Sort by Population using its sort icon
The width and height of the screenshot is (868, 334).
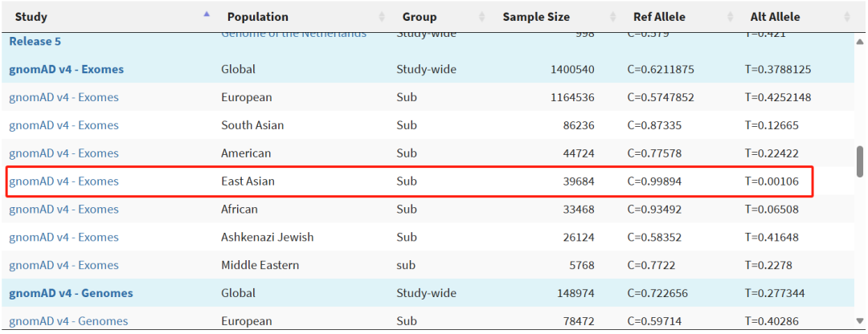381,17
